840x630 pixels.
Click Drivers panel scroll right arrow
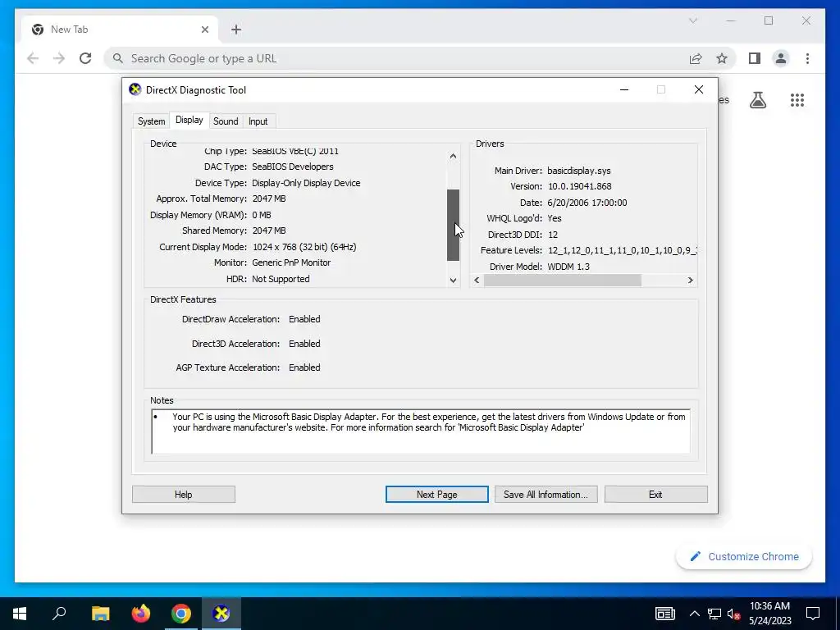click(690, 281)
